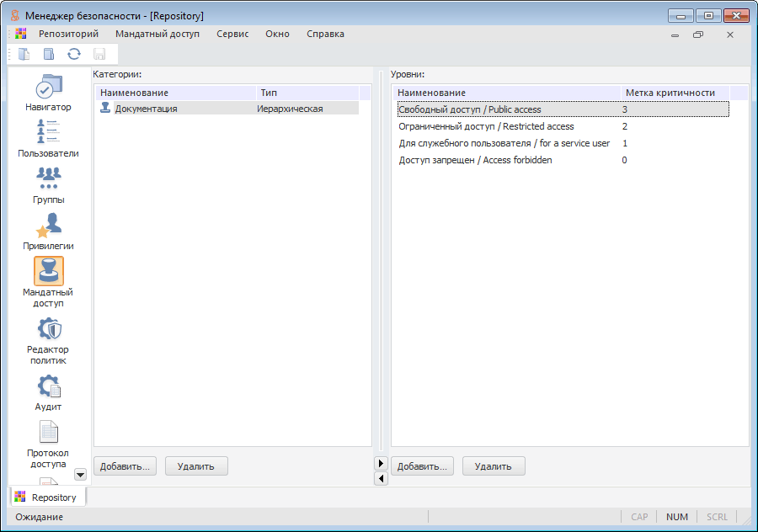The image size is (758, 532).
Task: Click the save diskette toolbar icon
Action: tap(99, 54)
